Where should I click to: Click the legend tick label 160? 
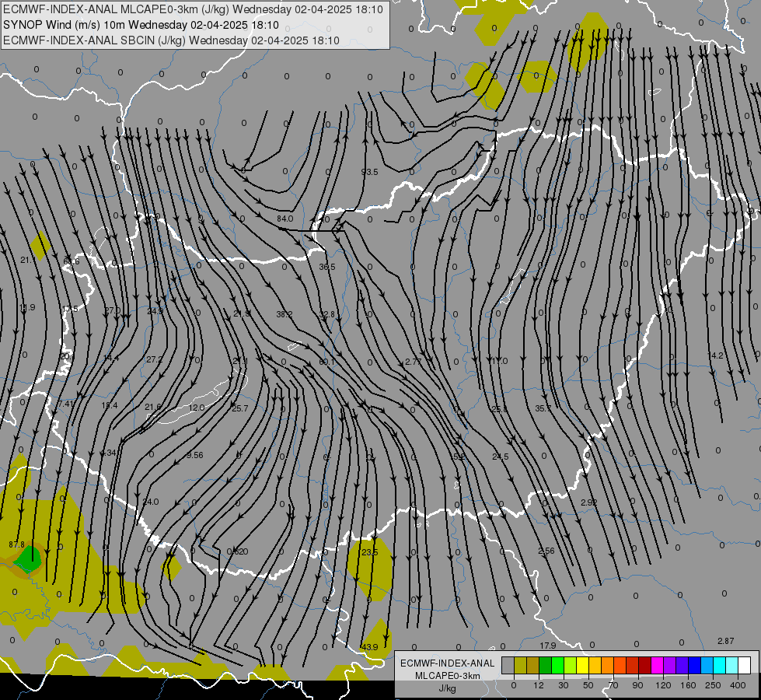(688, 685)
